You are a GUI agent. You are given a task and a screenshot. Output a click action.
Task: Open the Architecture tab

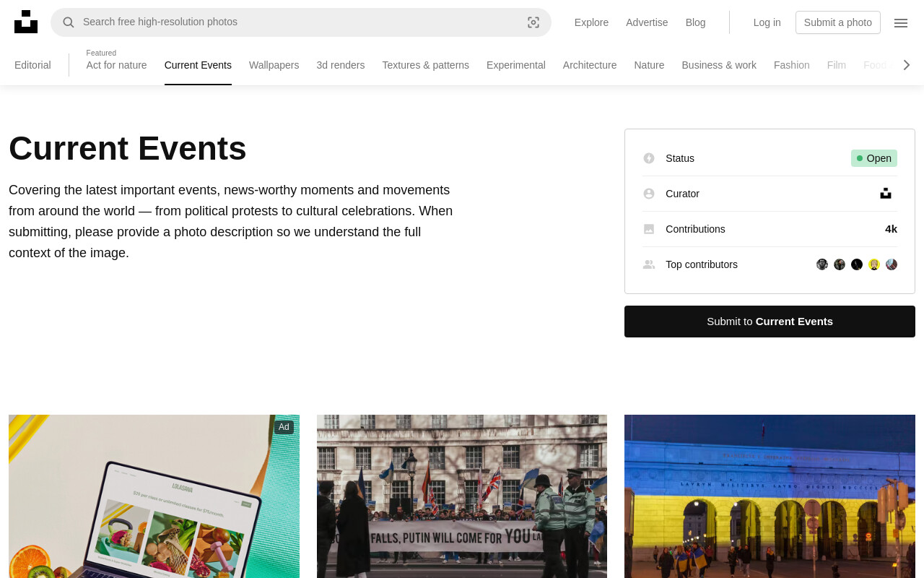pyautogui.click(x=590, y=65)
